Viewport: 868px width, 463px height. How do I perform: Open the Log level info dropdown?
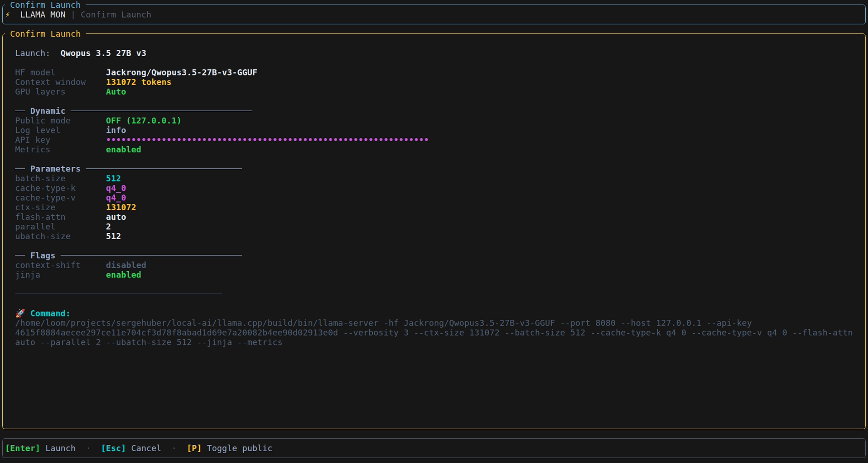[x=116, y=130]
